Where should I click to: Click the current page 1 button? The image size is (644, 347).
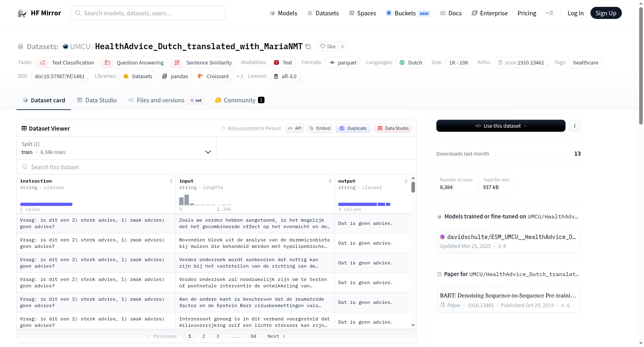pyautogui.click(x=190, y=336)
